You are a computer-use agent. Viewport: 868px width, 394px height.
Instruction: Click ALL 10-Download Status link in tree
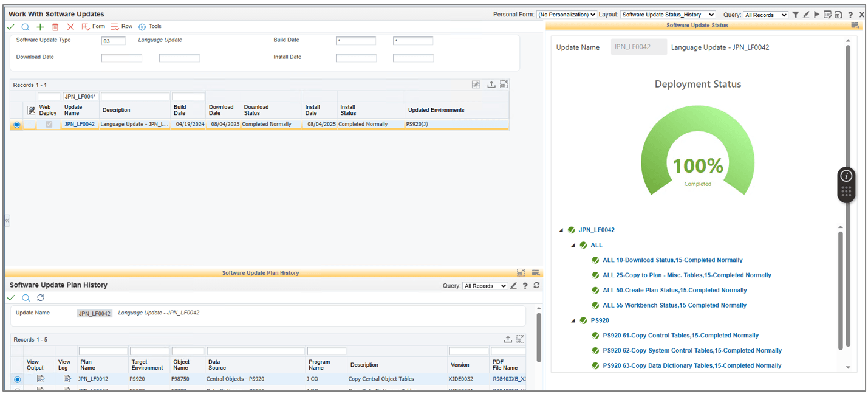tap(672, 260)
